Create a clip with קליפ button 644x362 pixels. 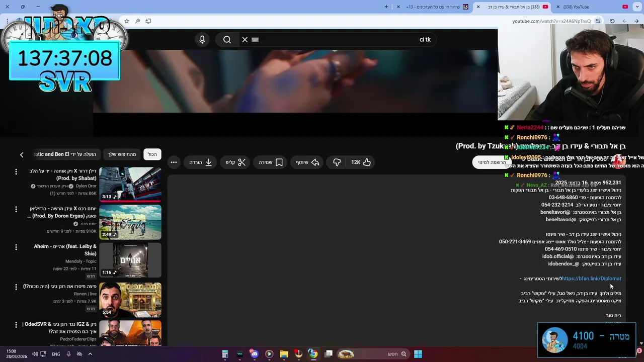tap(235, 162)
